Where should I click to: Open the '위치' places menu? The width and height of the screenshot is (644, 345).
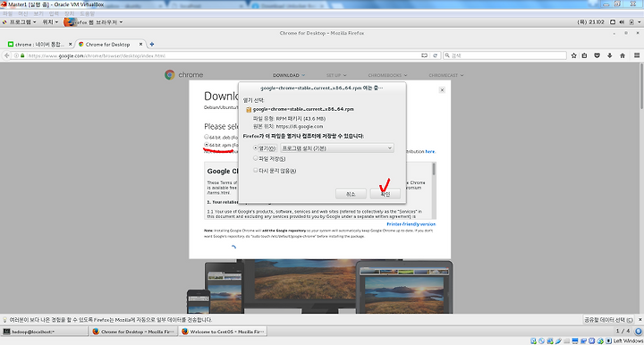(x=50, y=22)
